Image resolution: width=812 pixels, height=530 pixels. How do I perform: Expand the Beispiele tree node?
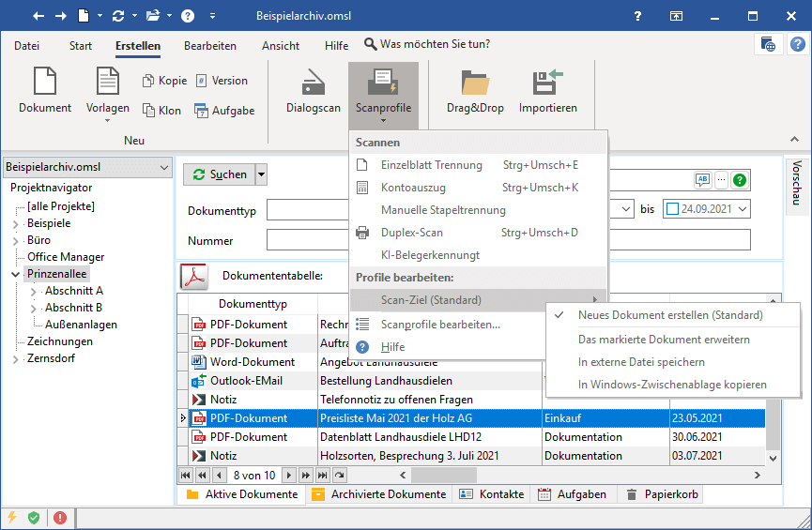click(x=15, y=224)
